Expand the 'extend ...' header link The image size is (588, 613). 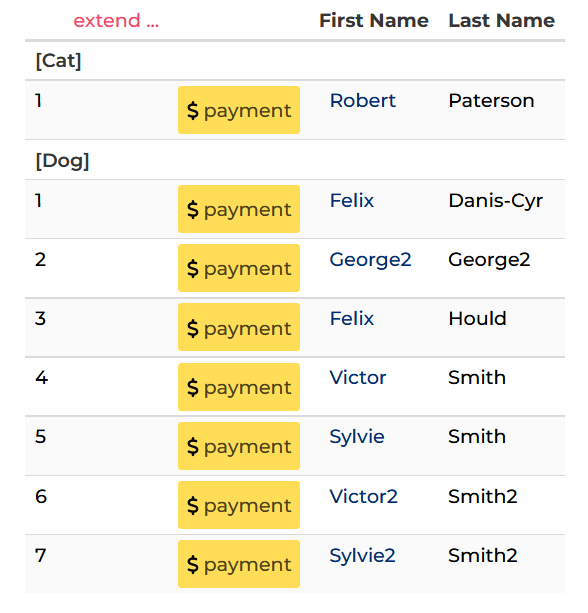point(116,20)
